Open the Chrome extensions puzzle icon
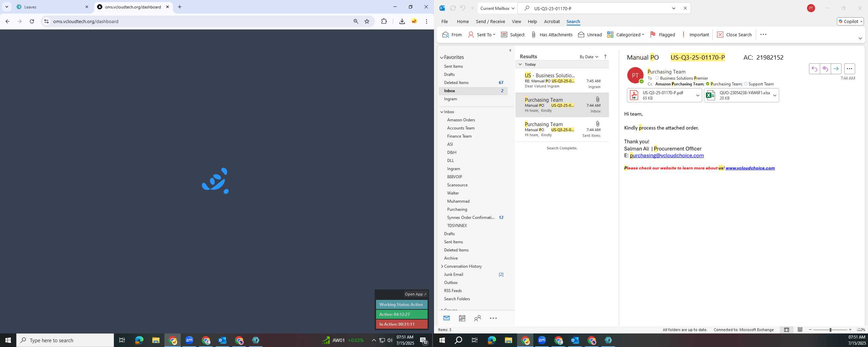Viewport: 868px width, 347px height. point(384,21)
